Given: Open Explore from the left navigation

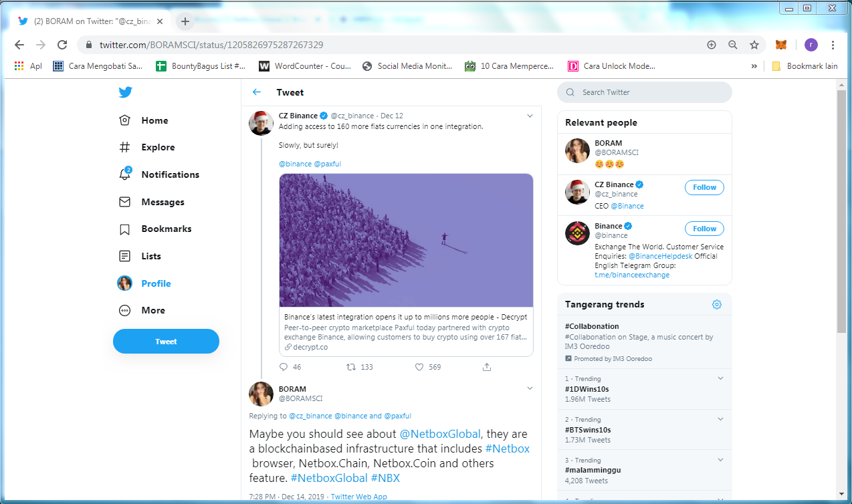Looking at the screenshot, I should [x=146, y=147].
